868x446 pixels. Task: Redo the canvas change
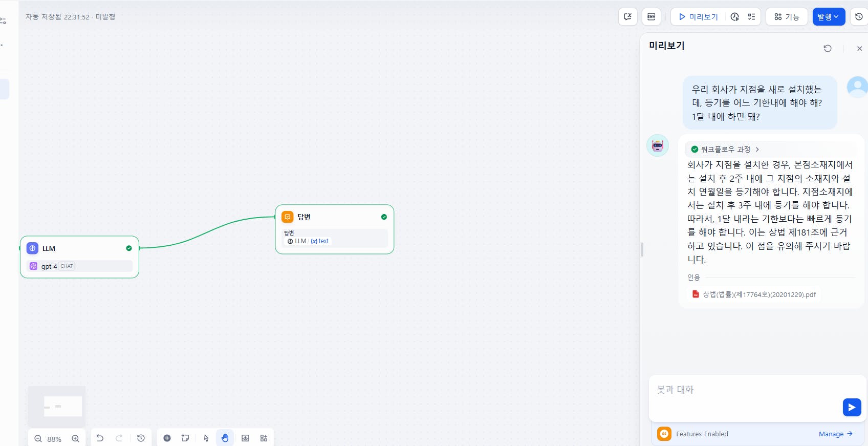click(x=119, y=438)
